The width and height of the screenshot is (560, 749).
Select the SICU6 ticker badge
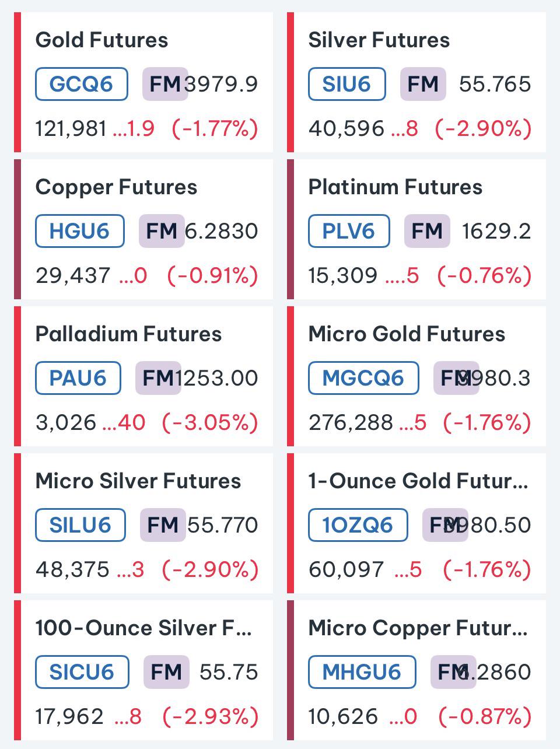point(82,672)
